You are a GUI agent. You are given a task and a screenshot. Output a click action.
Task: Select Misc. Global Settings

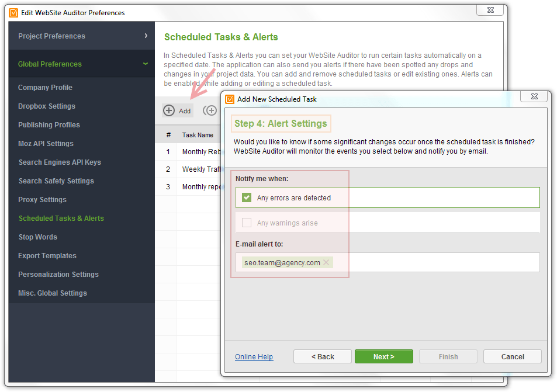(x=53, y=293)
